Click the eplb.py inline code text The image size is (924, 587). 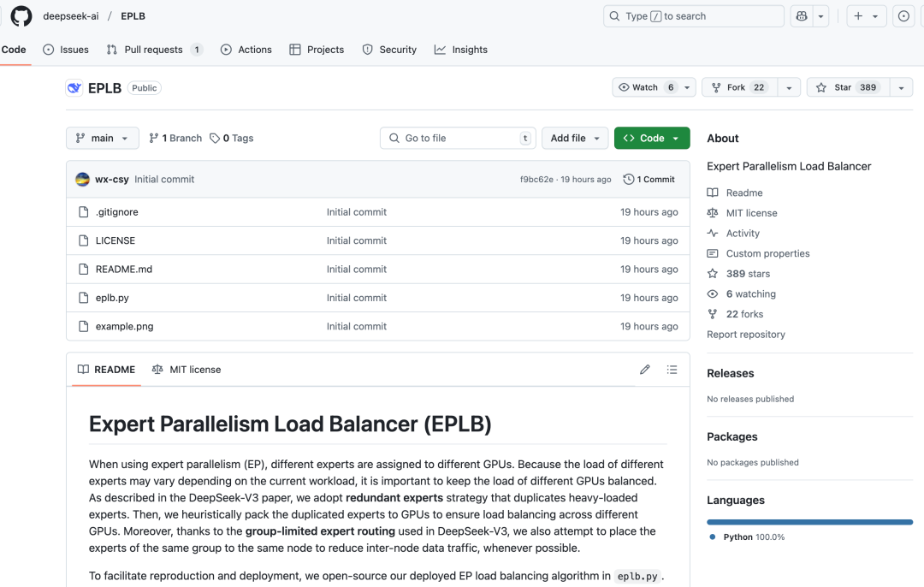pos(637,577)
